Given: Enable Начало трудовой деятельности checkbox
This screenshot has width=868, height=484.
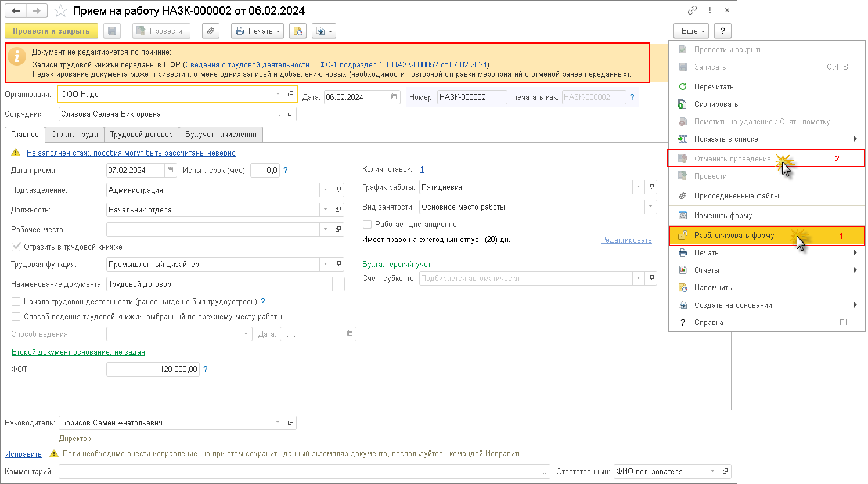Looking at the screenshot, I should [16, 302].
